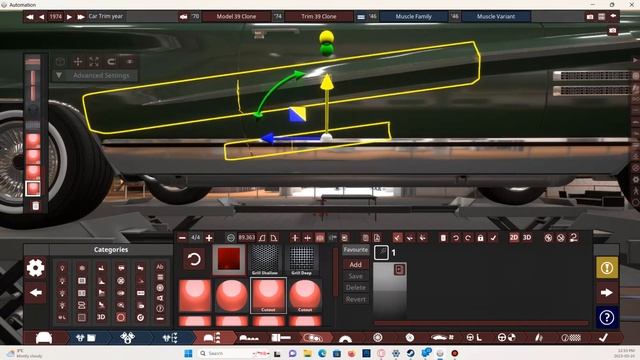This screenshot has width=640, height=360.
Task: Open the wheels tab with the rim icon
Action: [378, 338]
